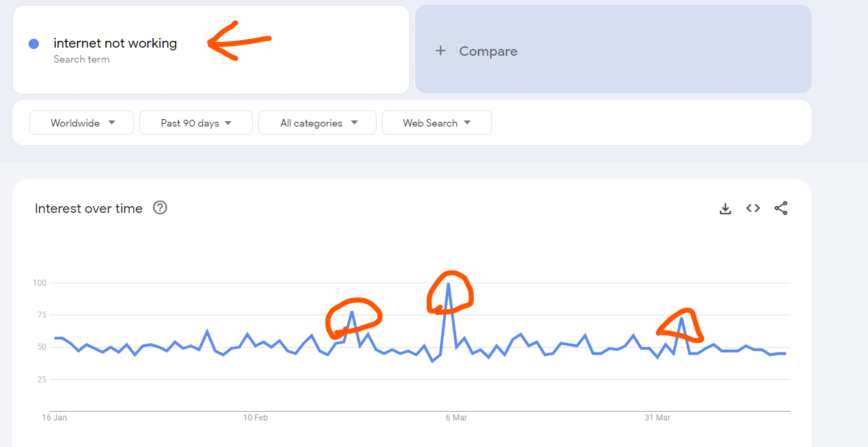
Task: Select the Search term label under internet not working
Action: pos(82,59)
